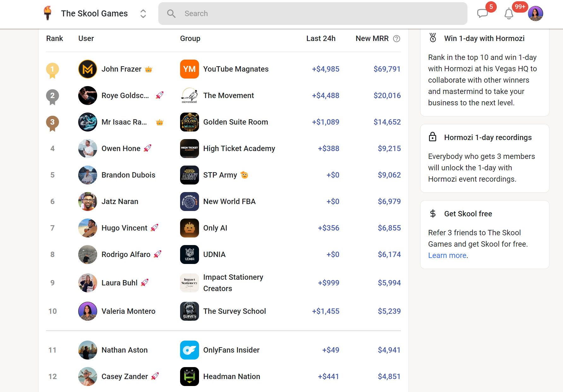
Task: Click Get Skool free heading
Action: 468,214
